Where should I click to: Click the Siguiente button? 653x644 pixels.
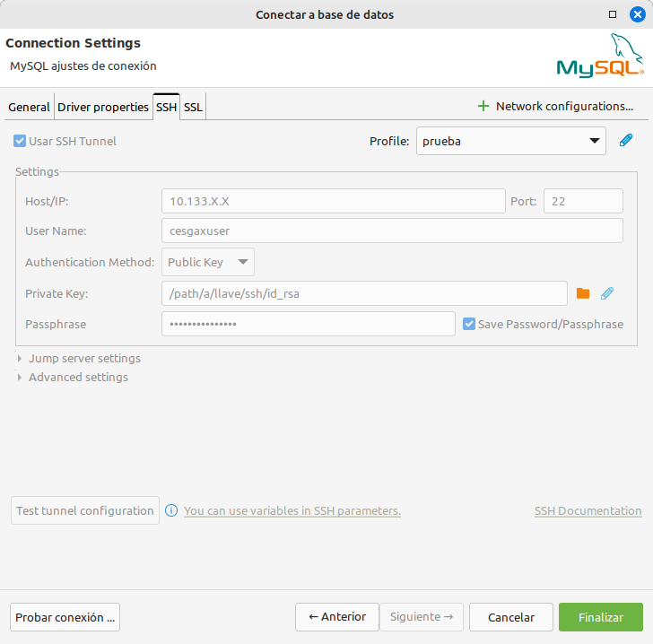point(422,617)
